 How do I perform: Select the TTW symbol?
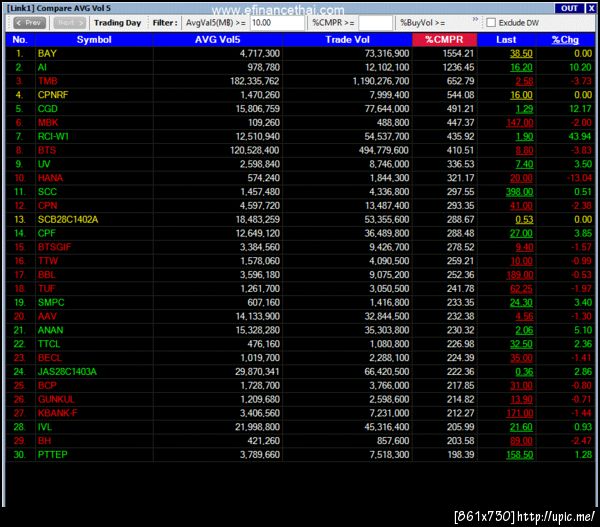(48, 261)
